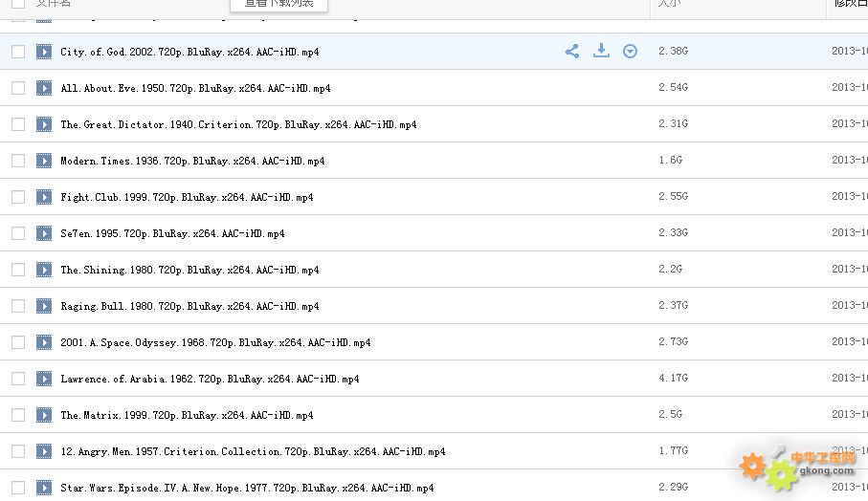
Task: Open file Fight.Club.1999.720p.BluRay.x264.AAC-iHD.mp4
Action: [x=188, y=197]
